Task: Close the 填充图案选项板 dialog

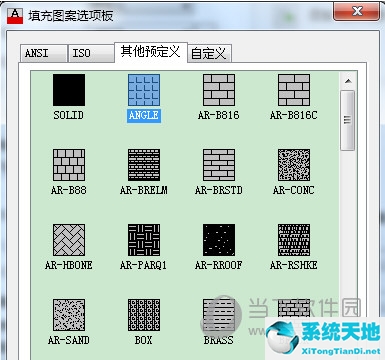Action: (x=357, y=12)
